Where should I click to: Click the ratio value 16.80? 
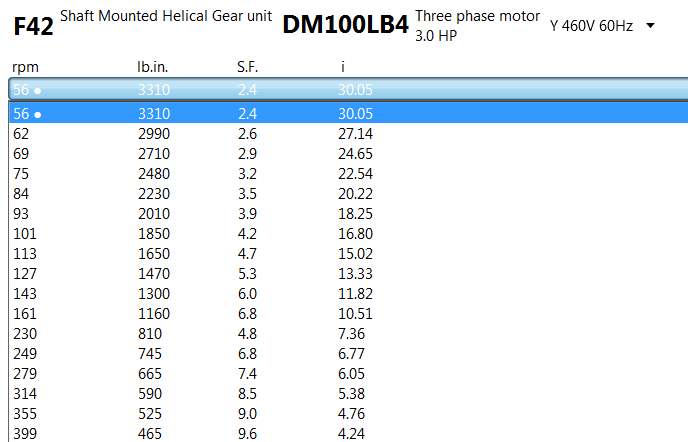click(x=355, y=234)
